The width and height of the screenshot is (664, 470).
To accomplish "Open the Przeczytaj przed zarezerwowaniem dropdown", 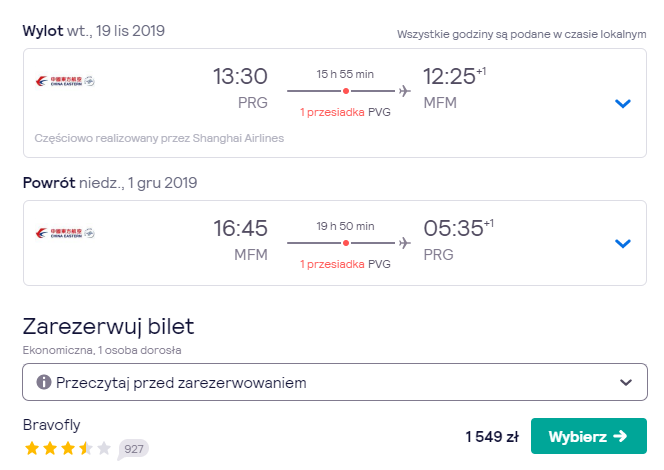I will click(335, 382).
